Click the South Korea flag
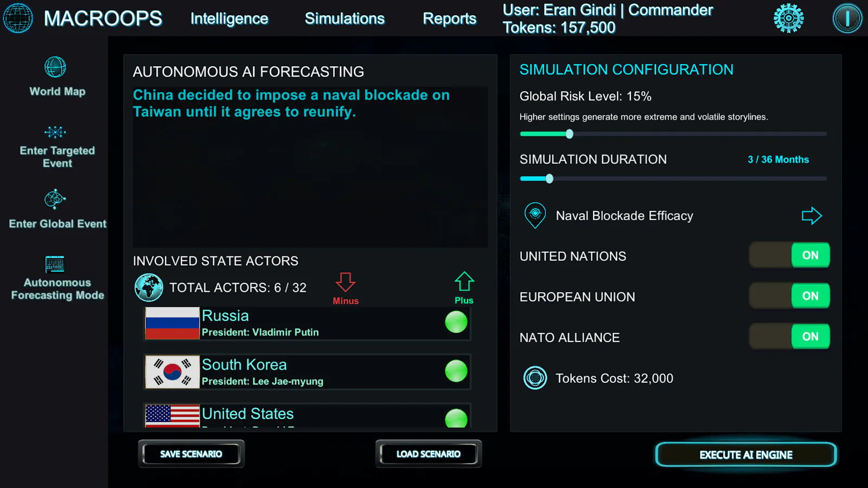The width and height of the screenshot is (868, 488). 173,372
